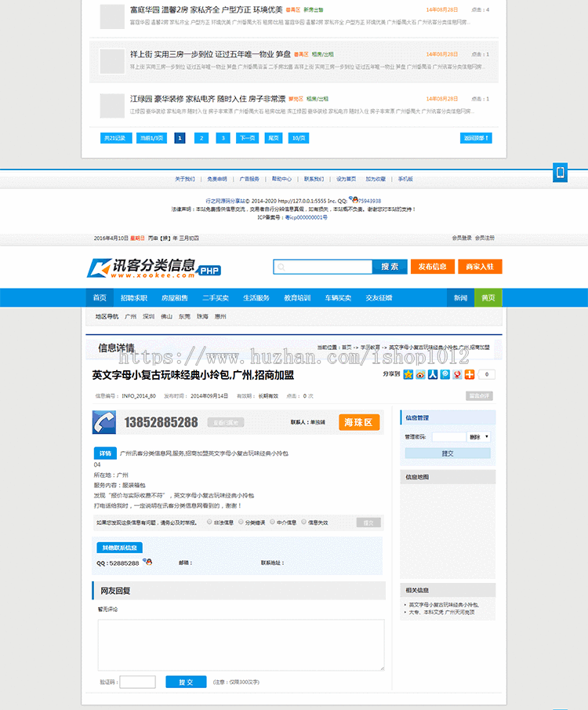Click the 返回顶部 back-to-top button
This screenshot has width=588, height=710.
[x=476, y=138]
